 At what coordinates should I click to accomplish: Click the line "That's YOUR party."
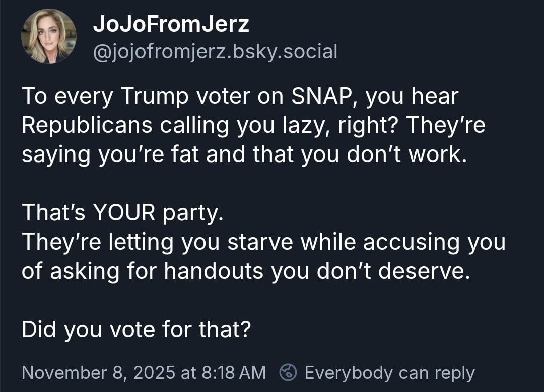[x=122, y=213]
